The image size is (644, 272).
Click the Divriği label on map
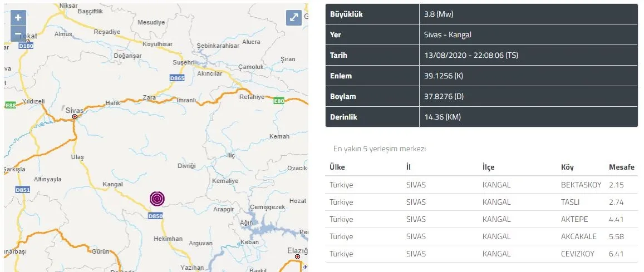click(186, 166)
